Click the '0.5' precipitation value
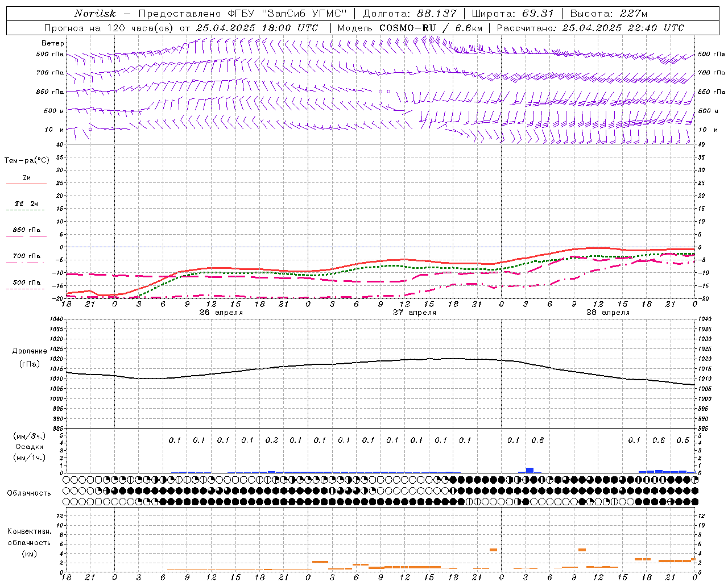Image resolution: width=728 pixels, height=582 pixels. (x=683, y=440)
